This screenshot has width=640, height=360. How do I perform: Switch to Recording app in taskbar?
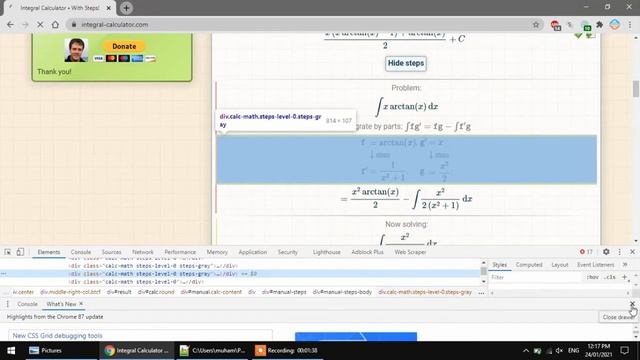coord(287,351)
